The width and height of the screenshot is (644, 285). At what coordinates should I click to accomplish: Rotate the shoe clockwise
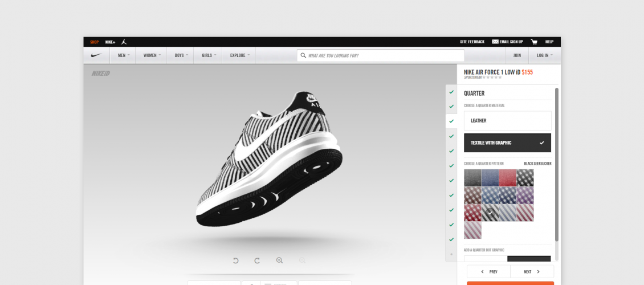257,260
